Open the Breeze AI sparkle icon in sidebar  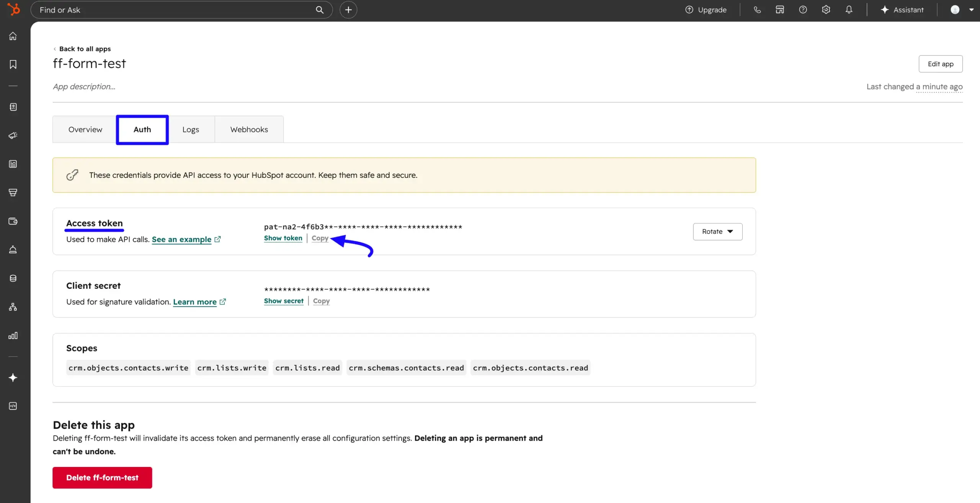pyautogui.click(x=13, y=378)
